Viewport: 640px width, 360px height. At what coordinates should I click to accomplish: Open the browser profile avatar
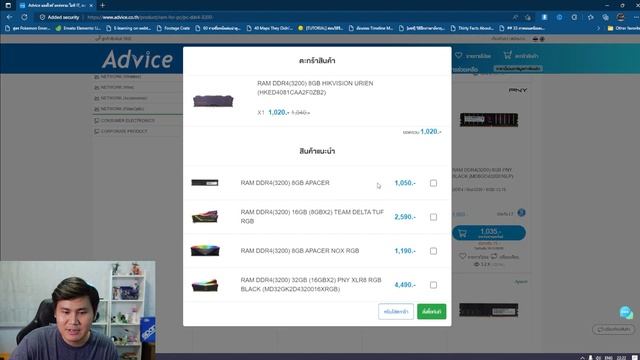(620, 17)
